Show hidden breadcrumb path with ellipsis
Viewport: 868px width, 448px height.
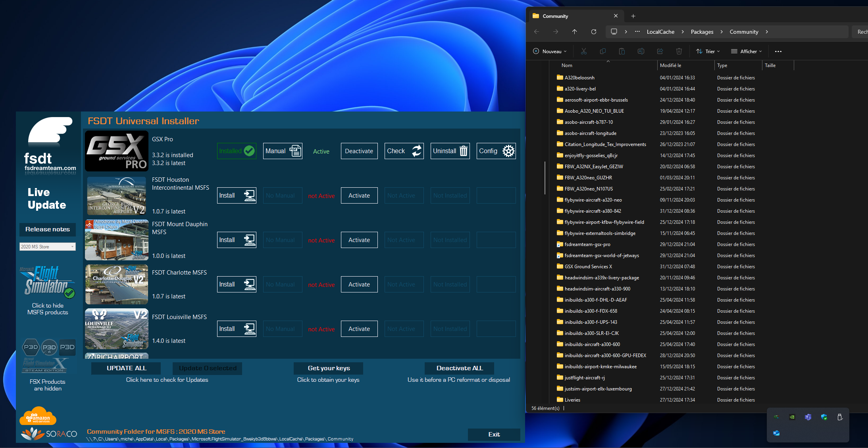pyautogui.click(x=637, y=32)
